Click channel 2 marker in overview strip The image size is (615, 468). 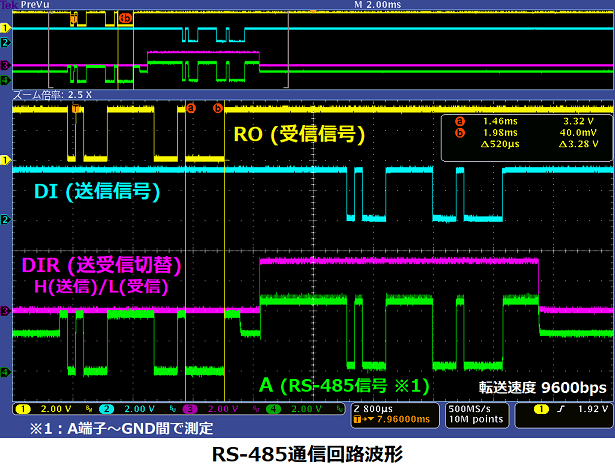click(x=5, y=42)
